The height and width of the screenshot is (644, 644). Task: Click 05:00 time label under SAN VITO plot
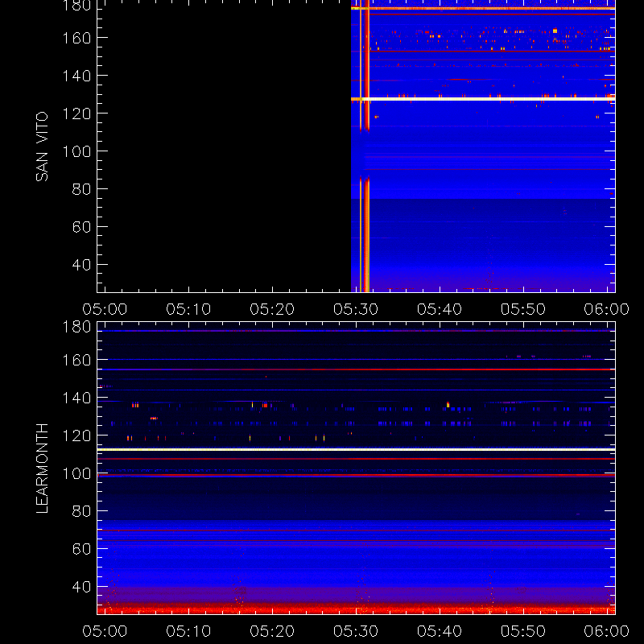105,309
